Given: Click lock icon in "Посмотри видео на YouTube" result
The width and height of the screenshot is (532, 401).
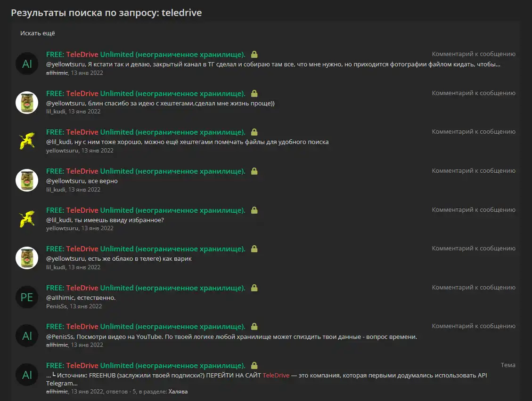Looking at the screenshot, I should click(x=254, y=326).
